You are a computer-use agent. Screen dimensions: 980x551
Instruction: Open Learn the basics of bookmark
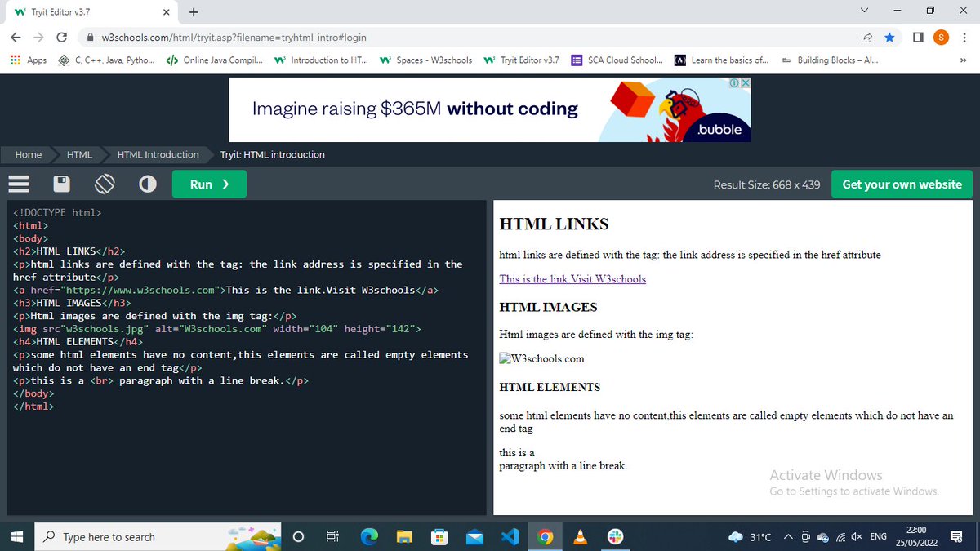point(722,60)
